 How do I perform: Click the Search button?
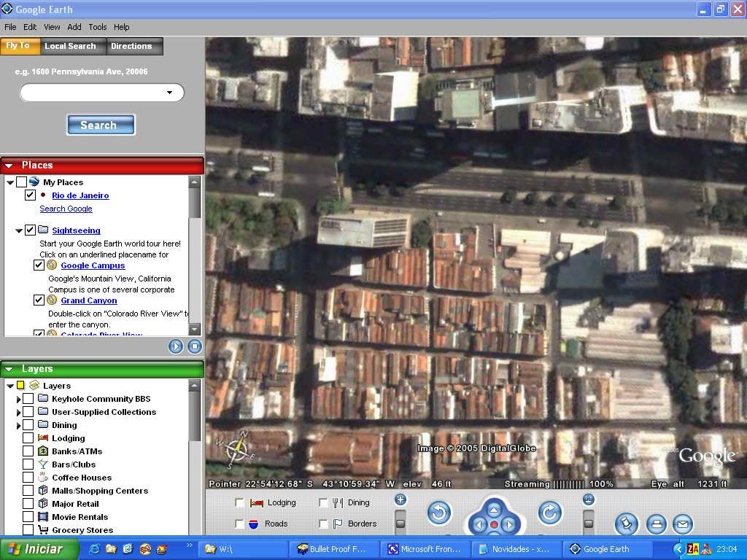(x=101, y=125)
